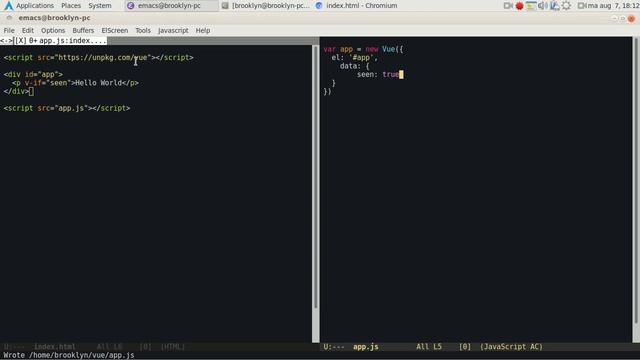This screenshot has width=640, height=360.
Task: Switch to emacs@brooklyn-pc taskbar window
Action: tap(171, 6)
